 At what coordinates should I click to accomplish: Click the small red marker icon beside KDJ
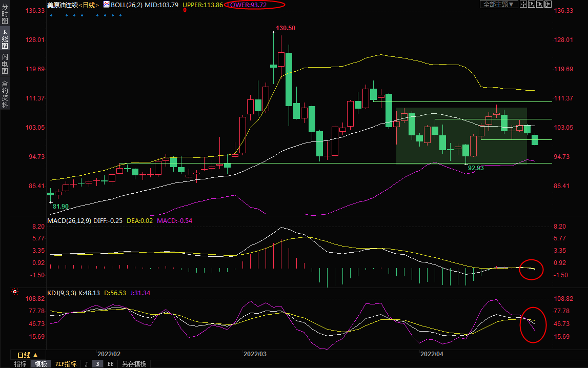15,292
